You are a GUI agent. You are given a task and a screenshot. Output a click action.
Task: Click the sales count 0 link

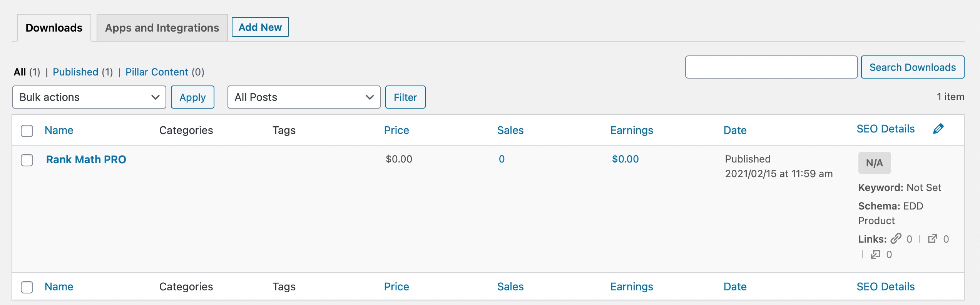pyautogui.click(x=502, y=159)
